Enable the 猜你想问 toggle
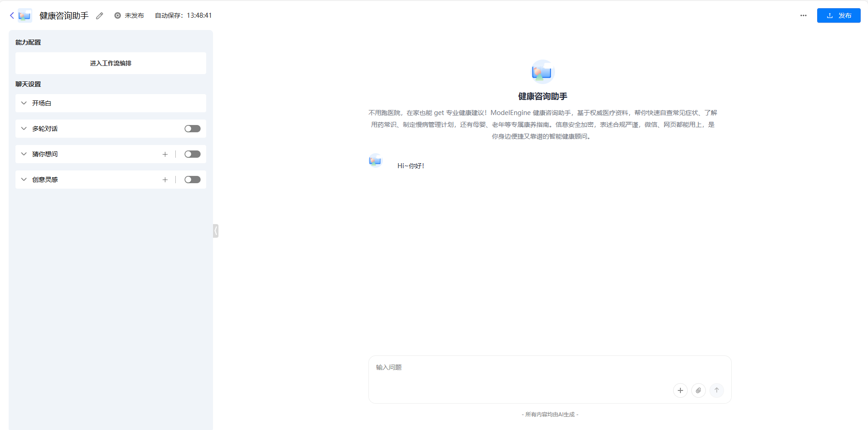Image resolution: width=868 pixels, height=430 pixels. pyautogui.click(x=192, y=154)
